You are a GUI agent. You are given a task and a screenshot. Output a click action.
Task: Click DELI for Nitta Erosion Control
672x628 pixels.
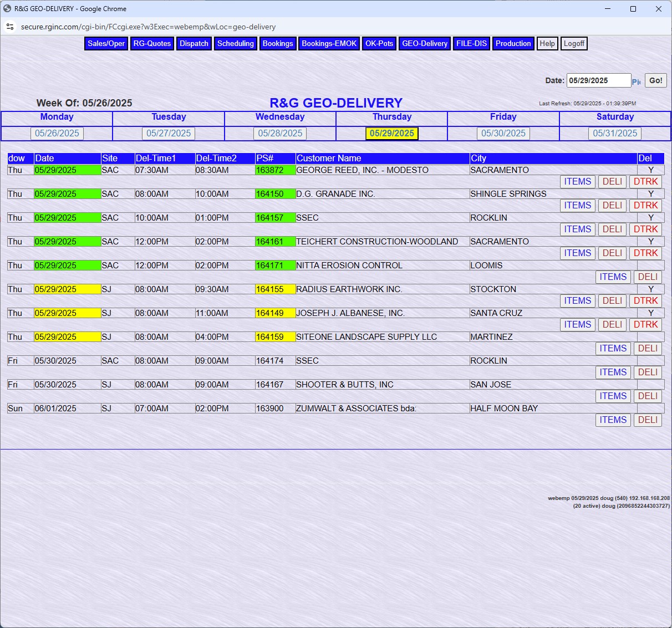point(648,277)
